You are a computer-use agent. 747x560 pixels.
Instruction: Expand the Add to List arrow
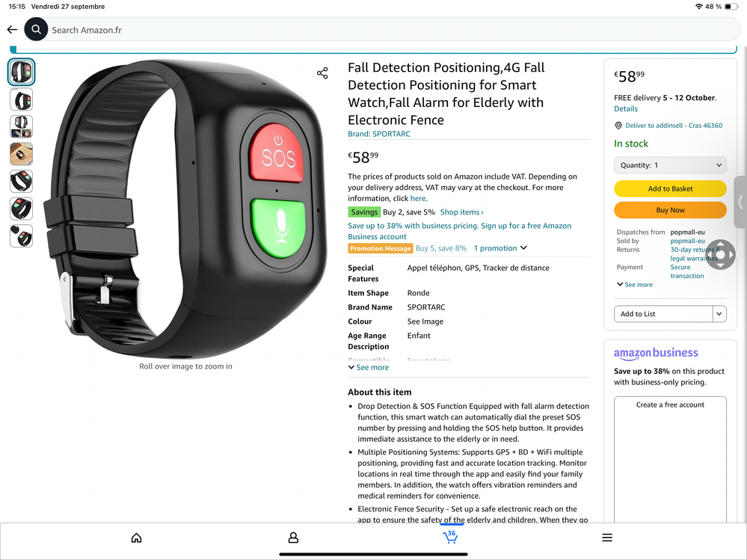point(719,314)
